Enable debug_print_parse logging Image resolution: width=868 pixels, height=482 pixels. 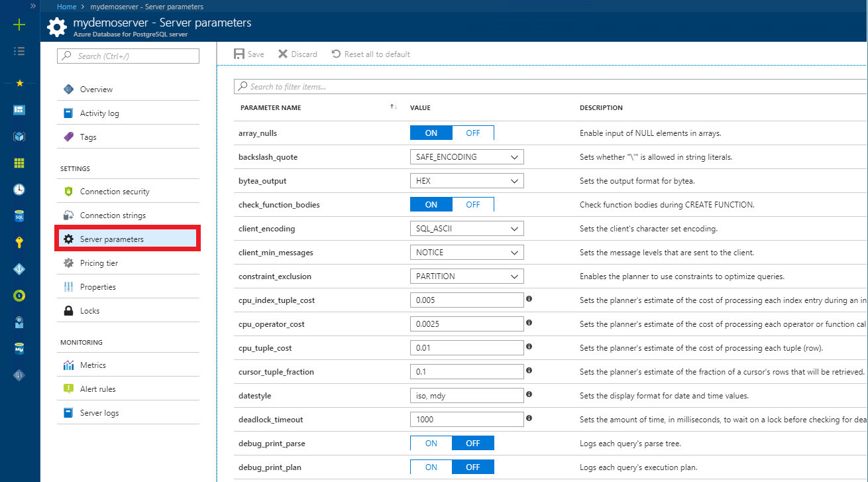(431, 443)
